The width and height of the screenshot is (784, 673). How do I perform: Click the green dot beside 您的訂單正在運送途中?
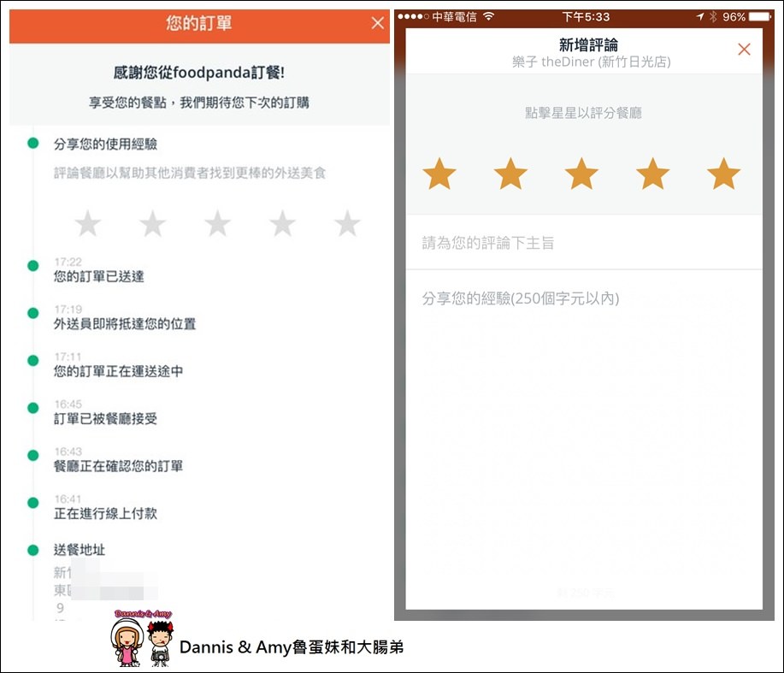(33, 361)
